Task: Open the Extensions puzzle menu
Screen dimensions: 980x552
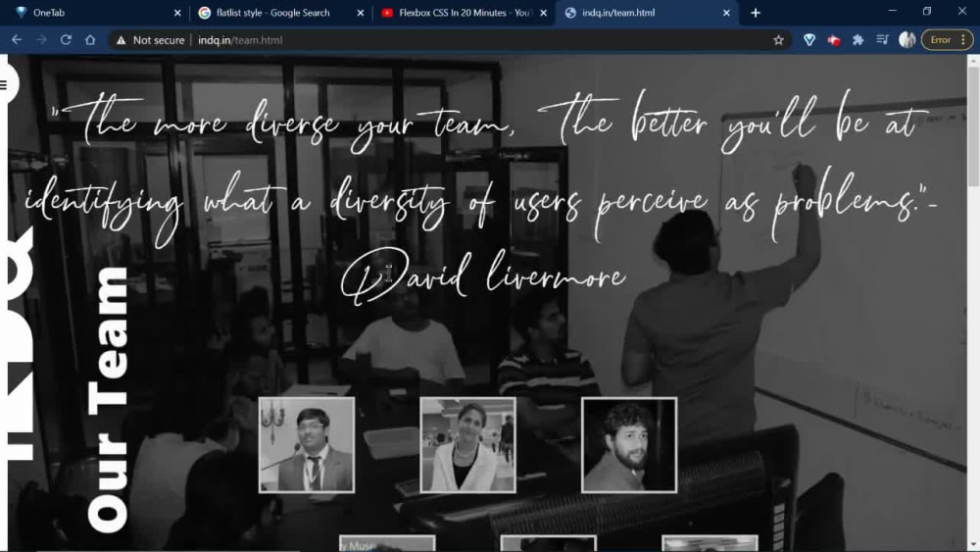Action: [858, 40]
